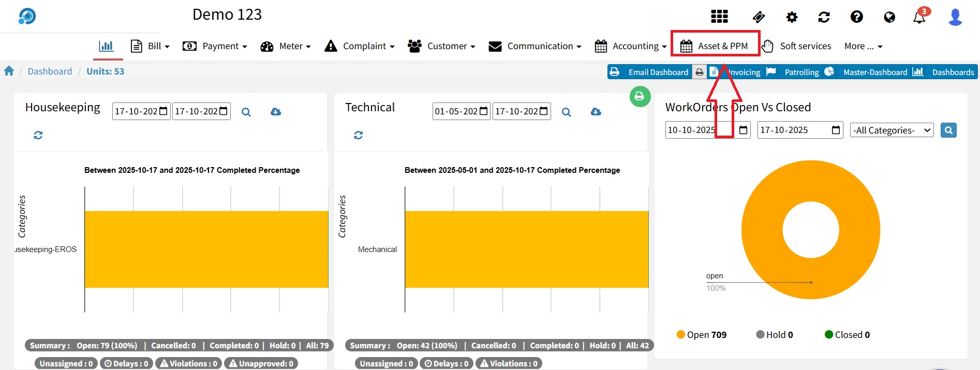Download Housekeeping report via cloud icon

tap(276, 112)
